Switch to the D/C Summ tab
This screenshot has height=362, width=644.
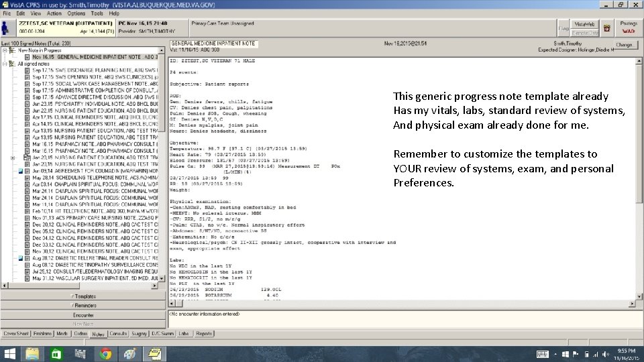(x=162, y=334)
